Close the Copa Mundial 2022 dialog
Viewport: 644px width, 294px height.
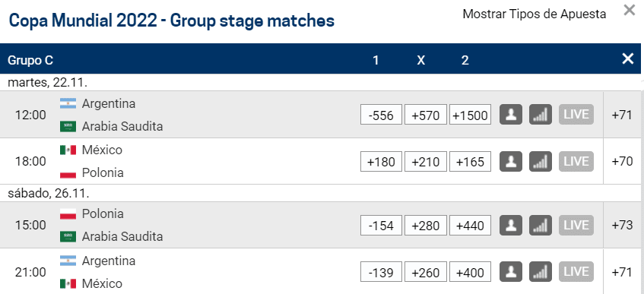[630, 10]
